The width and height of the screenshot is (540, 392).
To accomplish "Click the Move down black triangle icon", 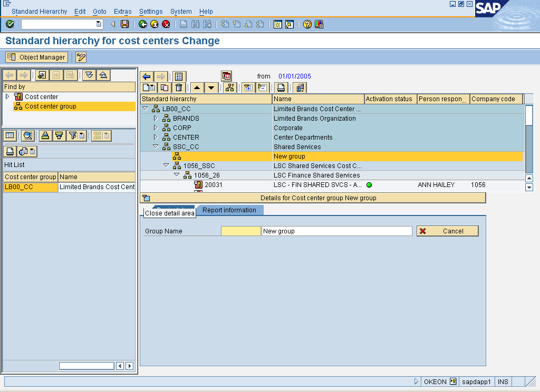I will pos(211,88).
